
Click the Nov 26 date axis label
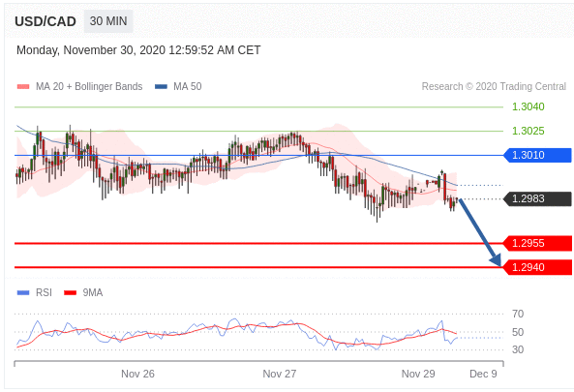137,374
